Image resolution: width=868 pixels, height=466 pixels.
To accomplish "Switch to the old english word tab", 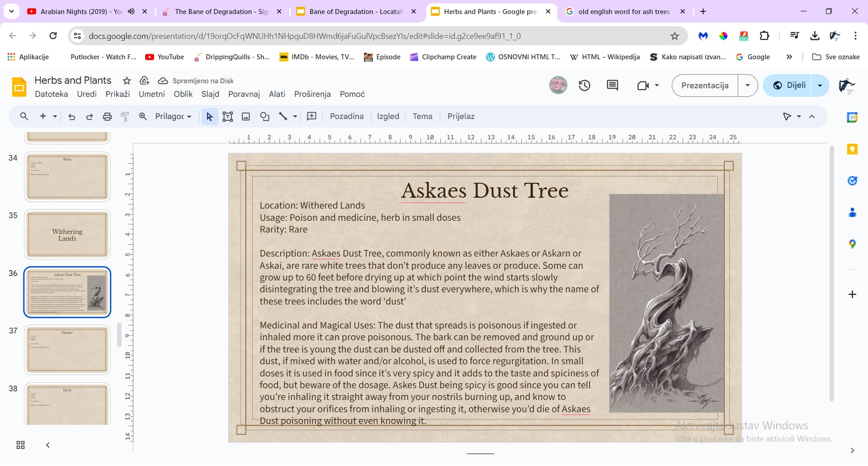I will tap(624, 12).
